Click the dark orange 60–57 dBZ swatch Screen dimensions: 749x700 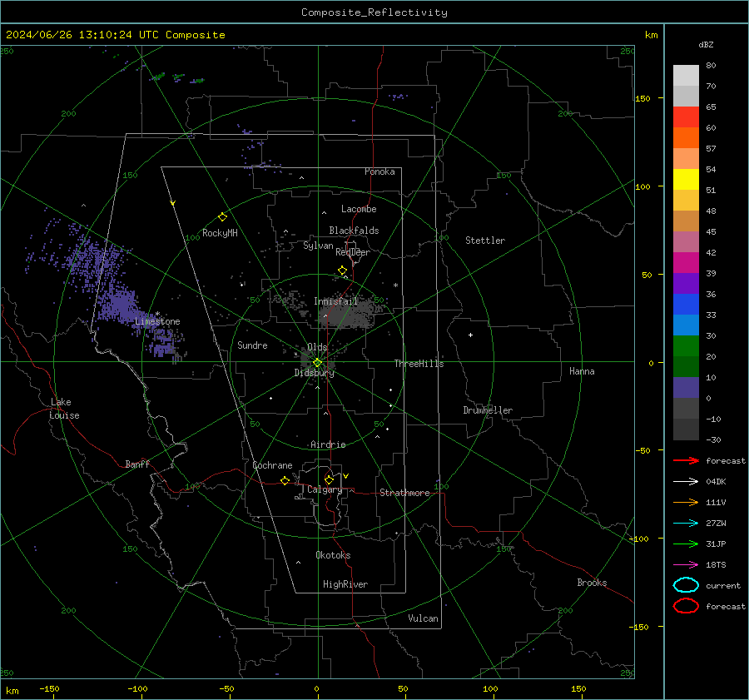coord(686,138)
